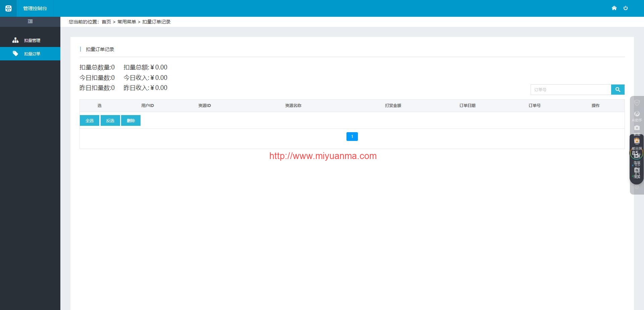Click the 资源ID column header
644x310 pixels.
tap(205, 106)
